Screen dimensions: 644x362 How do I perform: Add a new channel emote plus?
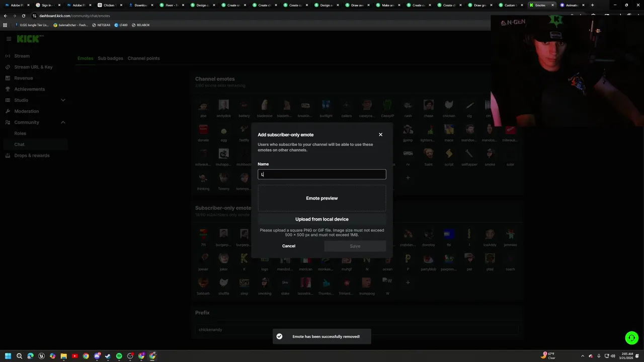click(x=408, y=177)
